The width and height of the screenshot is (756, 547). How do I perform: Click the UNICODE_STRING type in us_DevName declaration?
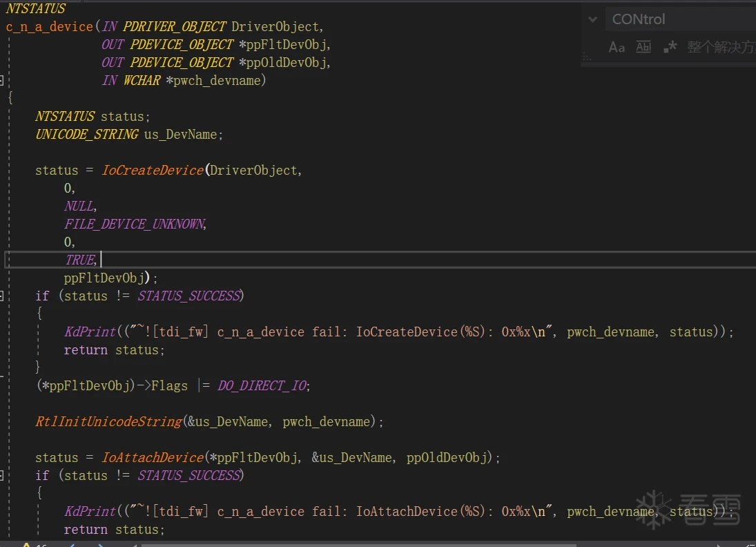click(x=87, y=134)
